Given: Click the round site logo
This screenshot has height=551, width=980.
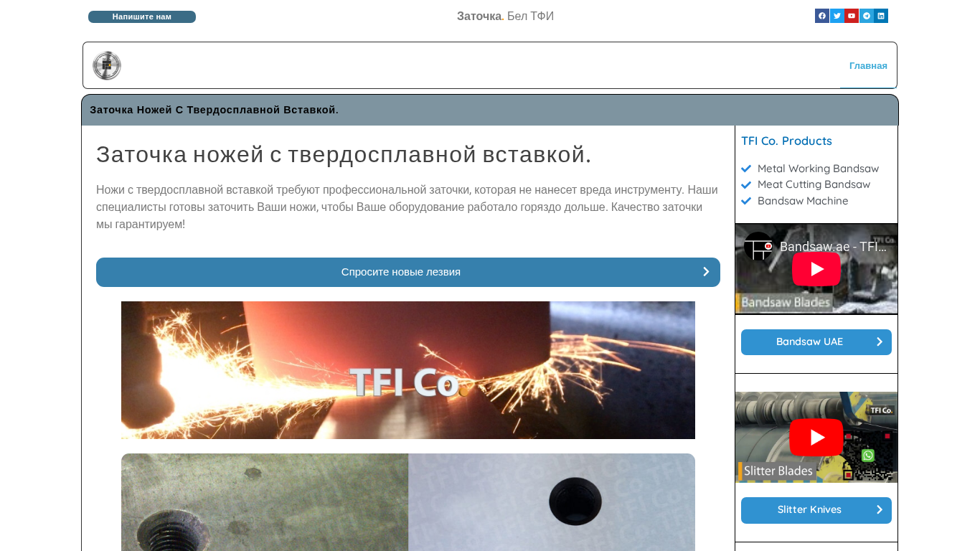Looking at the screenshot, I should tap(107, 65).
